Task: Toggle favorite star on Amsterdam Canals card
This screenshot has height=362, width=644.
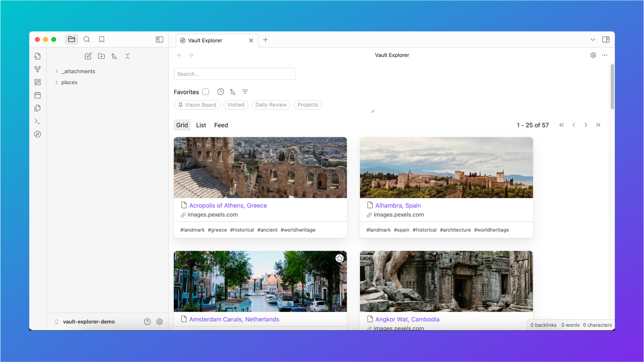Action: (x=339, y=258)
